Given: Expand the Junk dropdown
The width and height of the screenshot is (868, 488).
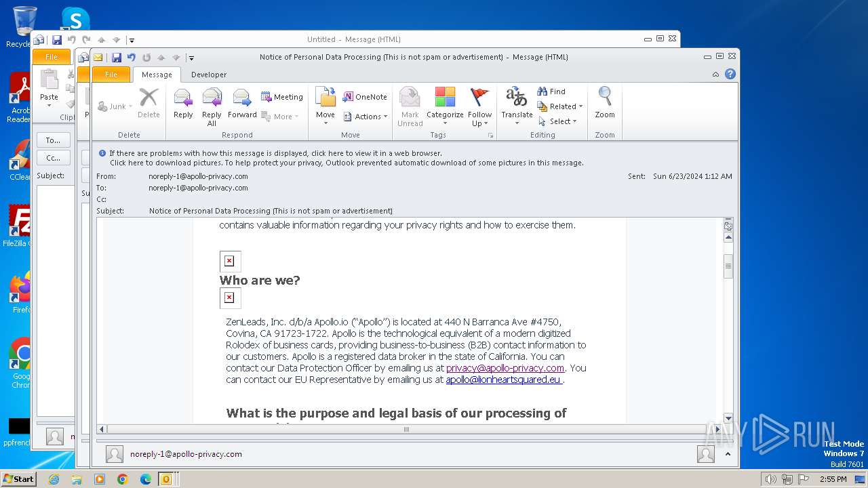Looking at the screenshot, I should (x=115, y=106).
